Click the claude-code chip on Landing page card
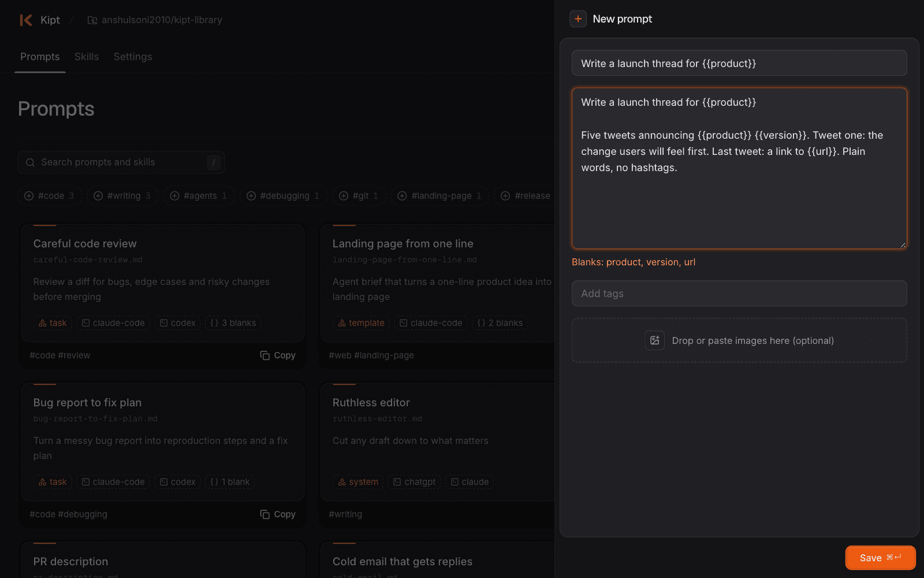The height and width of the screenshot is (578, 924). [x=431, y=323]
